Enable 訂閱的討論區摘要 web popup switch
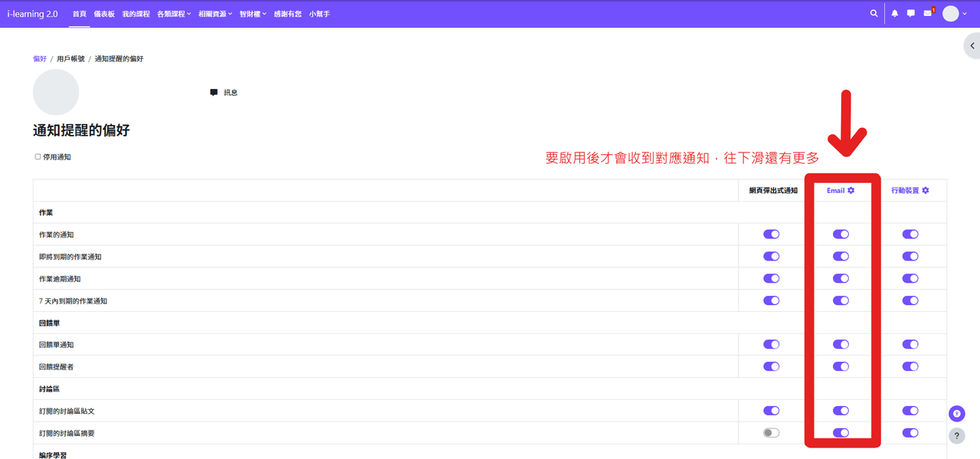Image resolution: width=980 pixels, height=459 pixels. coord(771,433)
